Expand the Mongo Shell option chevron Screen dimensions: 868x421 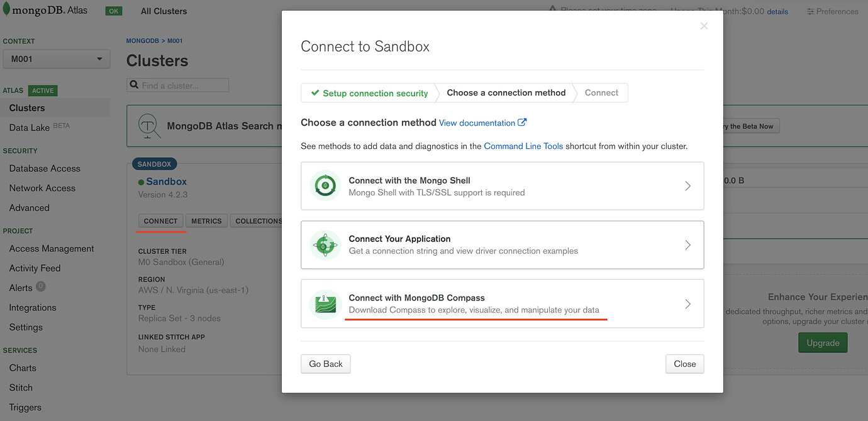click(x=687, y=186)
